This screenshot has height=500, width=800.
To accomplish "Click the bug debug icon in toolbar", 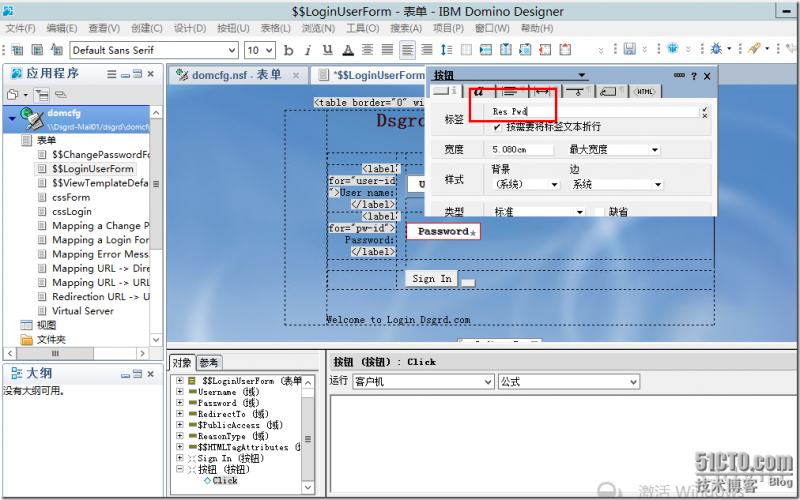I will [x=716, y=48].
